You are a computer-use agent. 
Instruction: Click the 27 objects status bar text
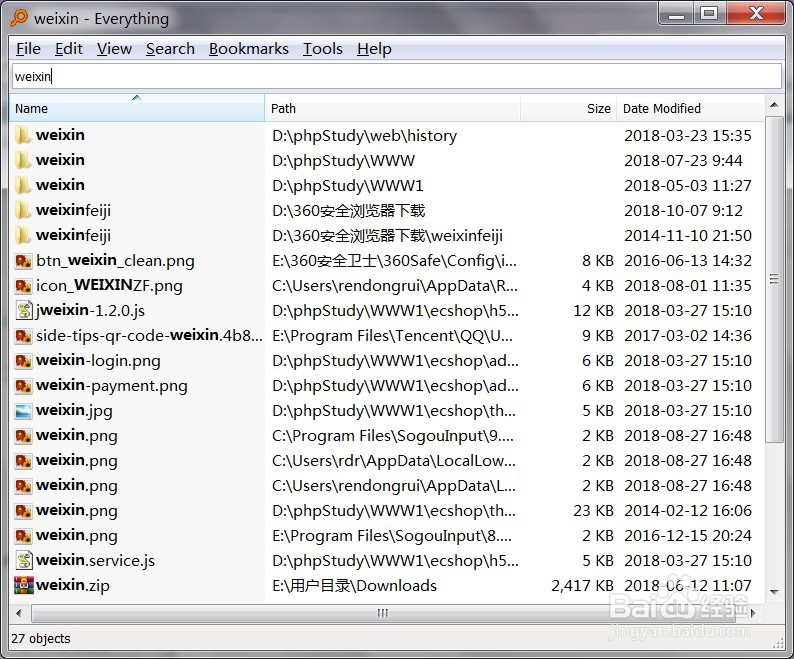[x=41, y=638]
